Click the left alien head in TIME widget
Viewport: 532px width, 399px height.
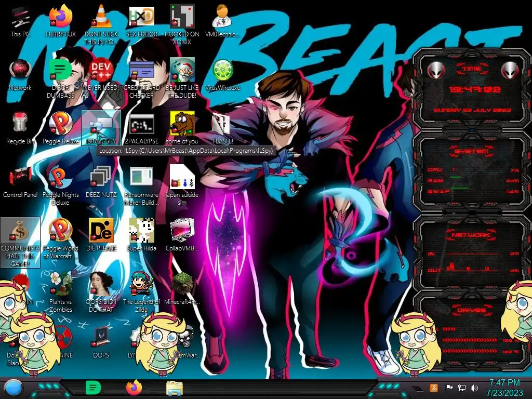click(x=436, y=71)
